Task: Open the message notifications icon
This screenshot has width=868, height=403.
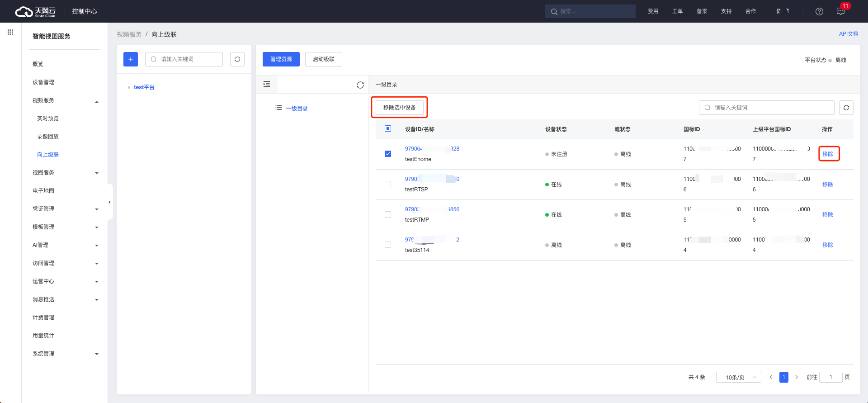Action: pos(840,11)
